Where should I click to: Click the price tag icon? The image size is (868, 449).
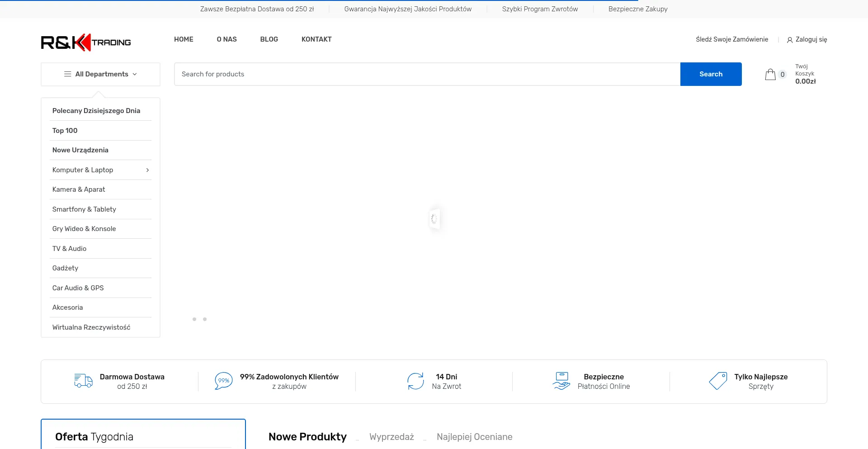718,381
